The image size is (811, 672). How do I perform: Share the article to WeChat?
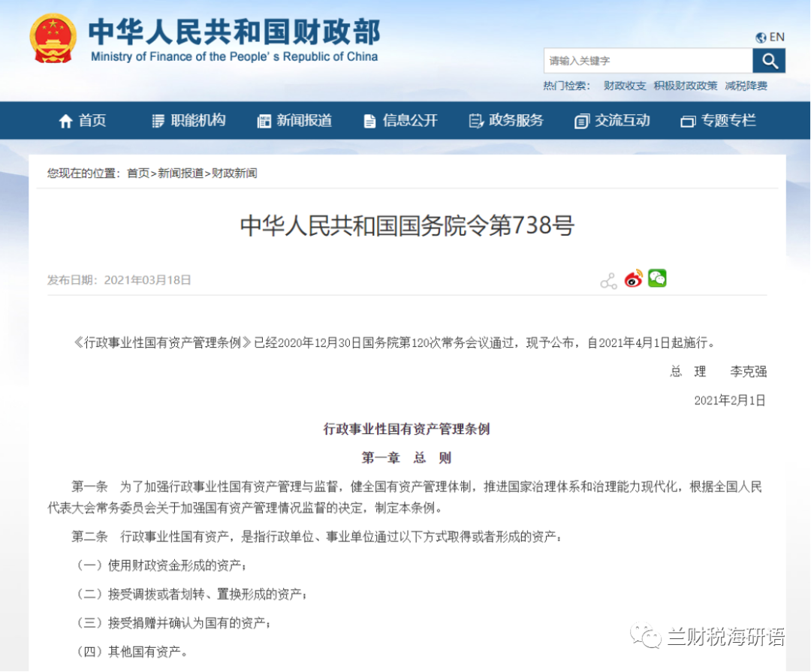[x=657, y=279]
